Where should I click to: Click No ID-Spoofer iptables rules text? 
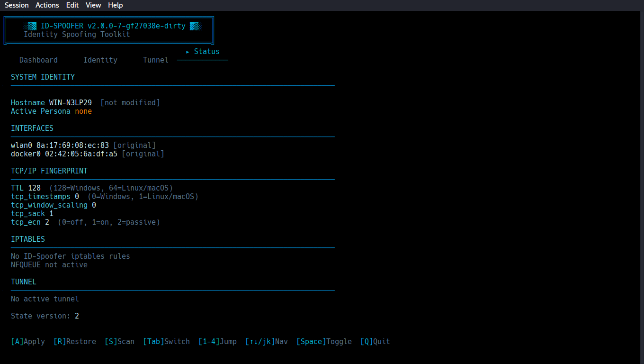point(71,256)
